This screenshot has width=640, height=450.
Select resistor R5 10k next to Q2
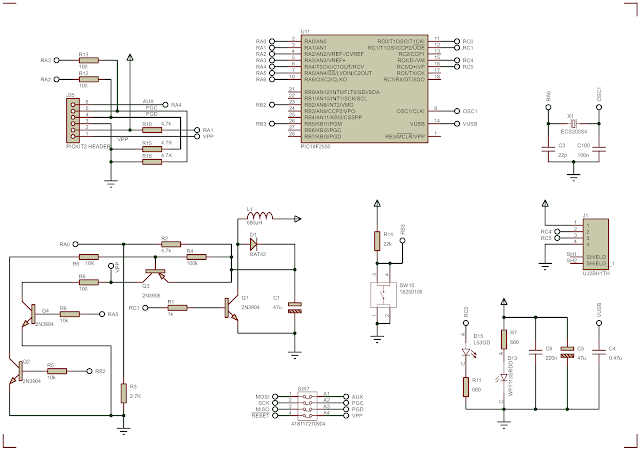point(57,371)
